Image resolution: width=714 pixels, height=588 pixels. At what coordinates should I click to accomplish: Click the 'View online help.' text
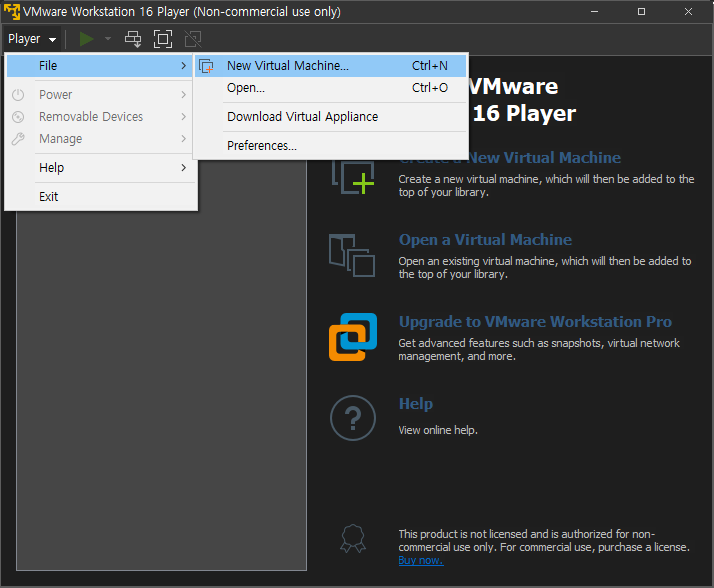pos(438,430)
